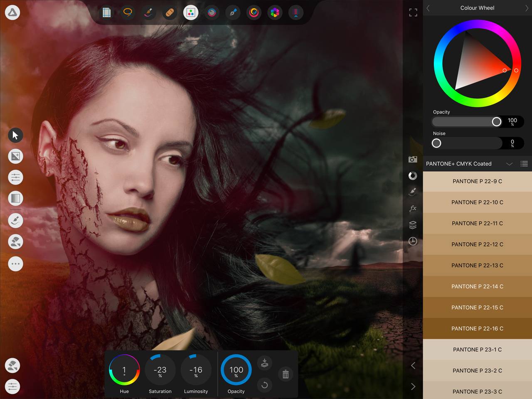Select the Move tool arrow
This screenshot has width=532, height=399.
15,135
